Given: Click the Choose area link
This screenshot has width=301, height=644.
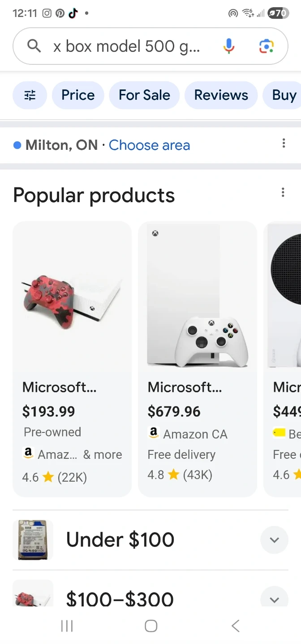Looking at the screenshot, I should [149, 145].
